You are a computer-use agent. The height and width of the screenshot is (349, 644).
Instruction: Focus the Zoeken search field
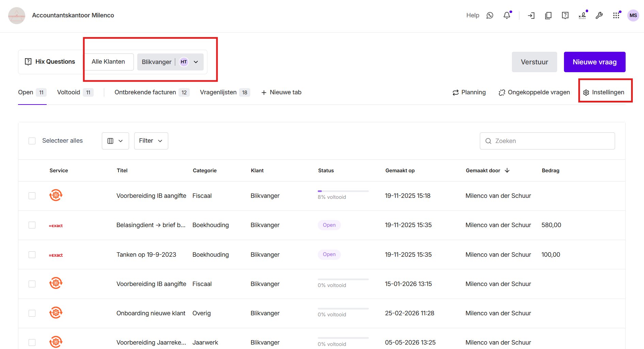pyautogui.click(x=547, y=141)
